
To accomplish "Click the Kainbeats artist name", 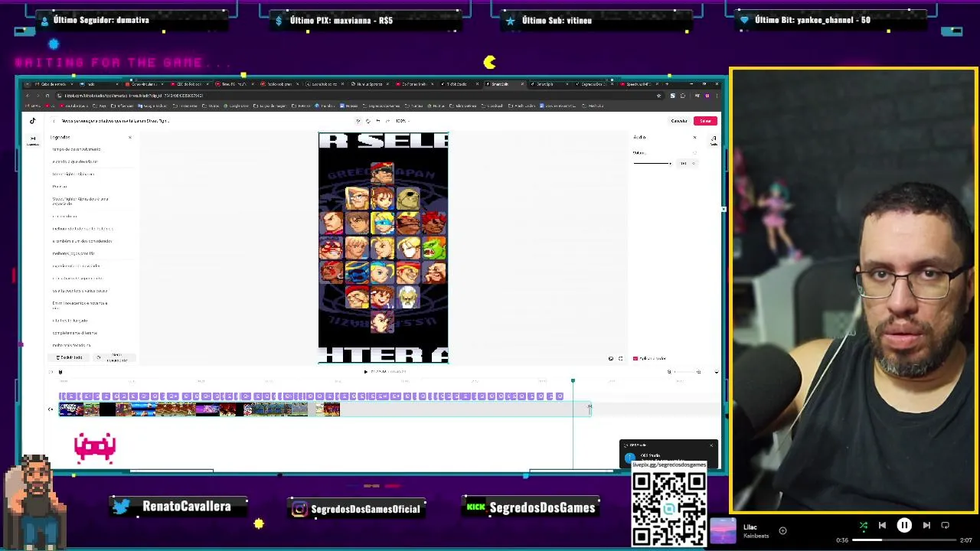I will (x=756, y=536).
